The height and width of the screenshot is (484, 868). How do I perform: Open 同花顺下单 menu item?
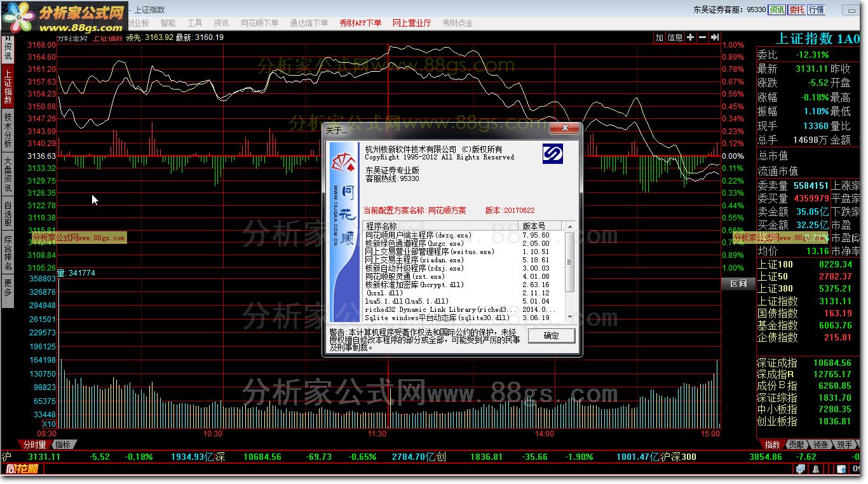point(259,23)
